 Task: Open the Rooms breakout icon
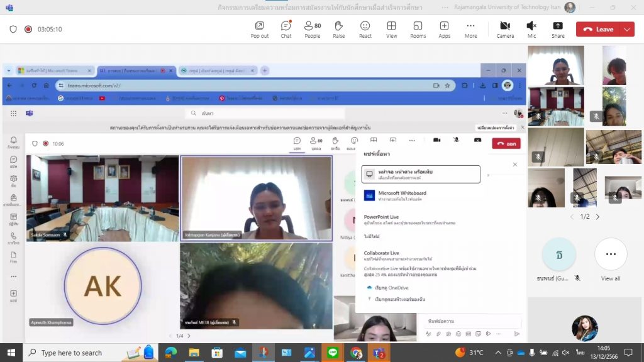(418, 28)
